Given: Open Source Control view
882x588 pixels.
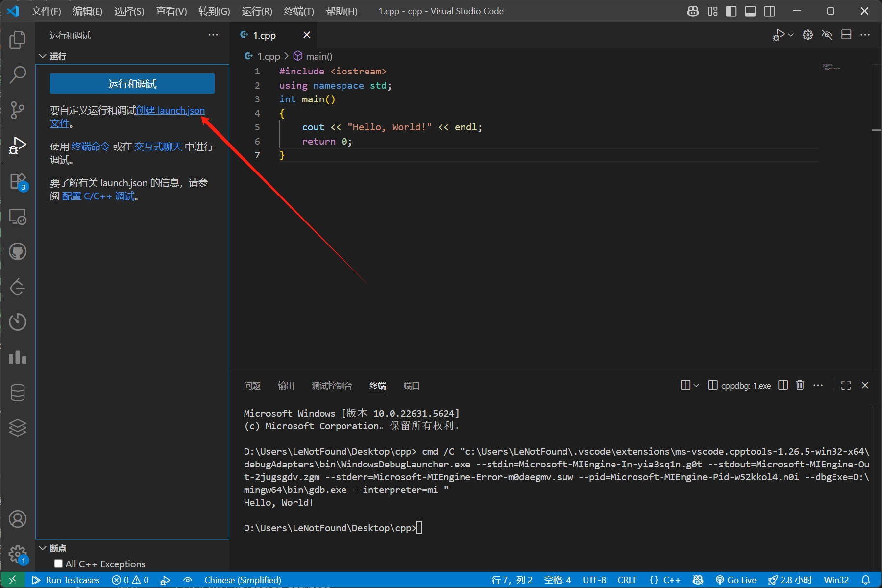Looking at the screenshot, I should point(18,110).
